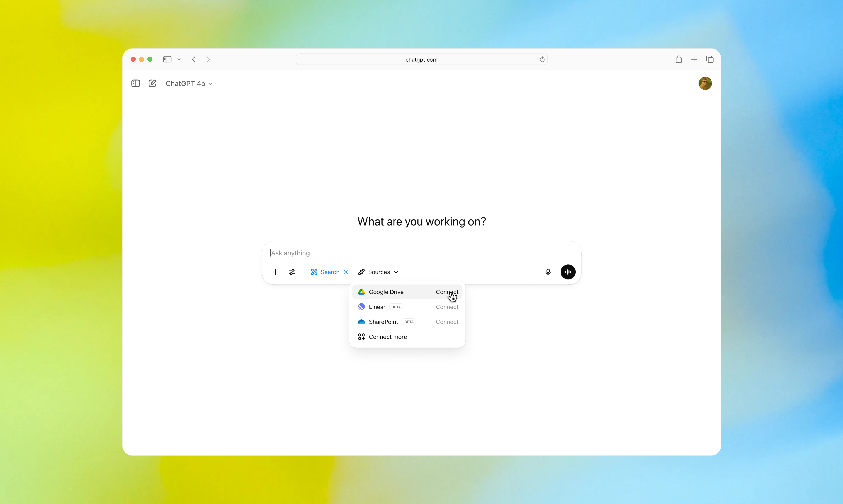Screen dimensions: 843x504
Task: Select Connect more in sources menu
Action: click(x=387, y=337)
